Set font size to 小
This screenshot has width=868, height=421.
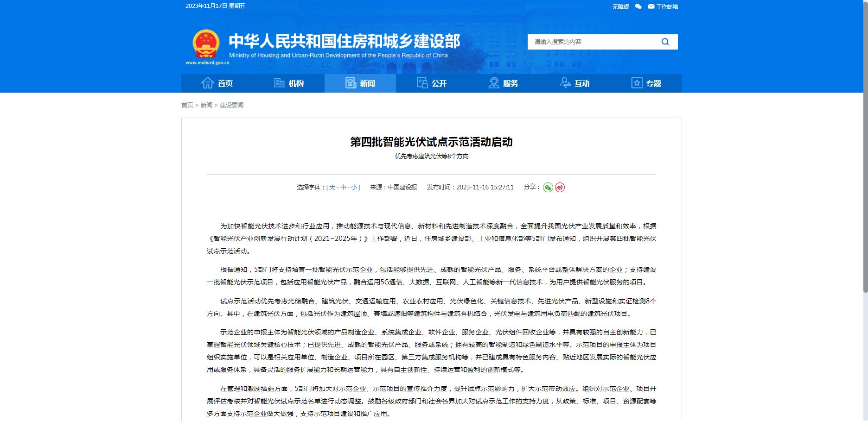(354, 187)
